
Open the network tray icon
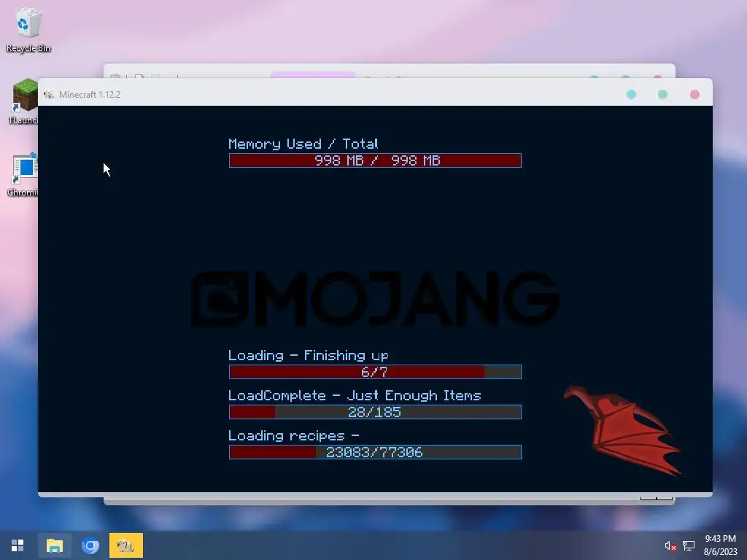[x=689, y=545]
